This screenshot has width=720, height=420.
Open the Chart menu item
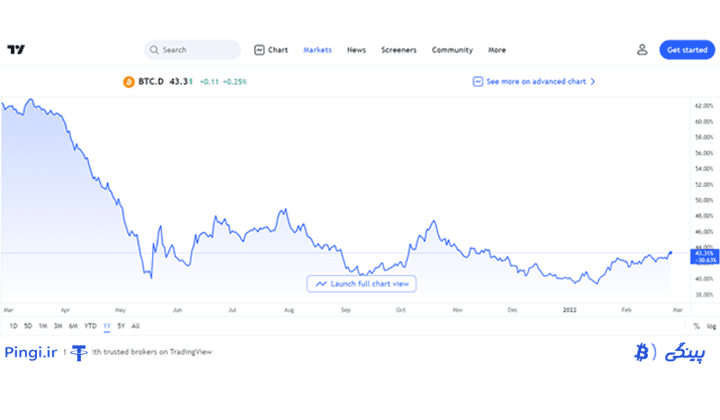[278, 50]
